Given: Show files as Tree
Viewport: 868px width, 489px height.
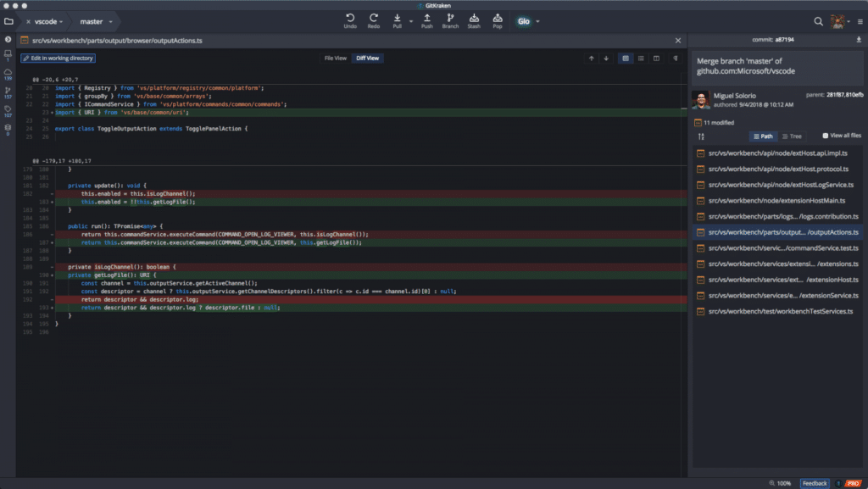Looking at the screenshot, I should (792, 136).
